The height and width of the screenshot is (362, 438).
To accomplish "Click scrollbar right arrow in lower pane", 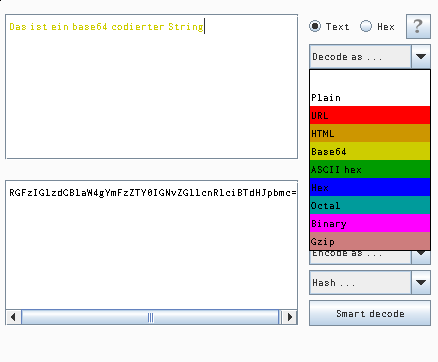I will click(x=290, y=317).
